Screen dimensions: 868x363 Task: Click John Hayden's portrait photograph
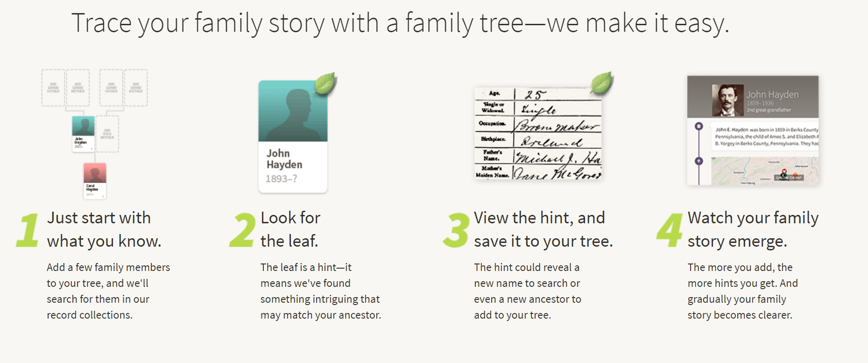(727, 100)
